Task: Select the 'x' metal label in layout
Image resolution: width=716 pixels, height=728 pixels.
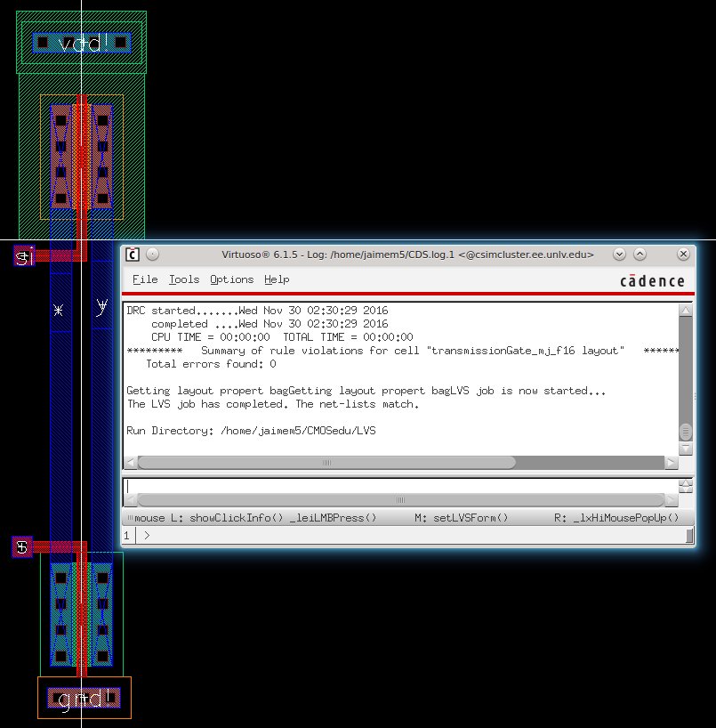Action: coord(59,310)
